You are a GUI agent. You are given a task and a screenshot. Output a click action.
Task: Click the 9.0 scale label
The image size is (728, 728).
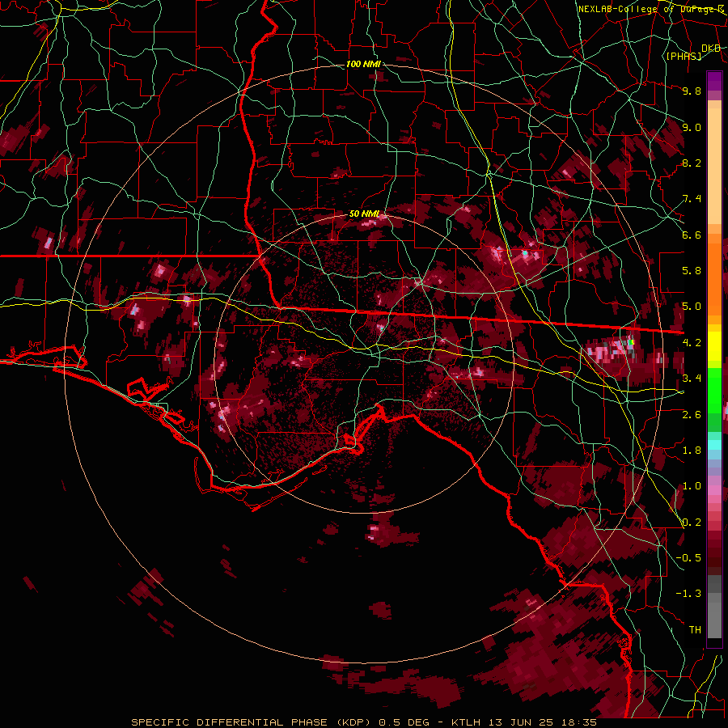coord(692,127)
